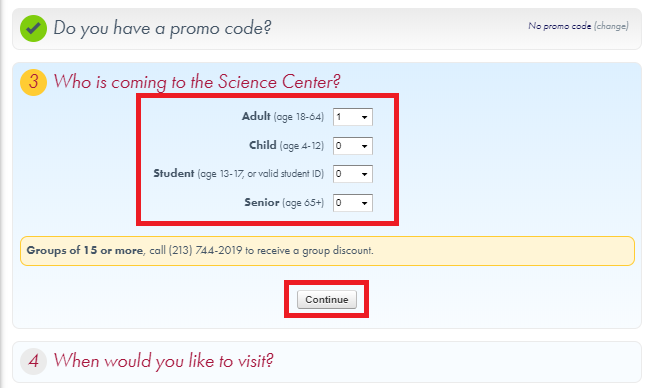Screen dimensions: 650x388
Task: Click the Adult (age 18-64) label
Action: tap(283, 116)
